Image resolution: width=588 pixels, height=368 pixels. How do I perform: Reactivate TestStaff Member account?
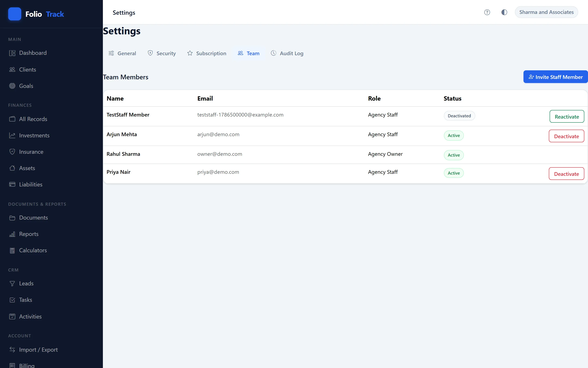567,117
